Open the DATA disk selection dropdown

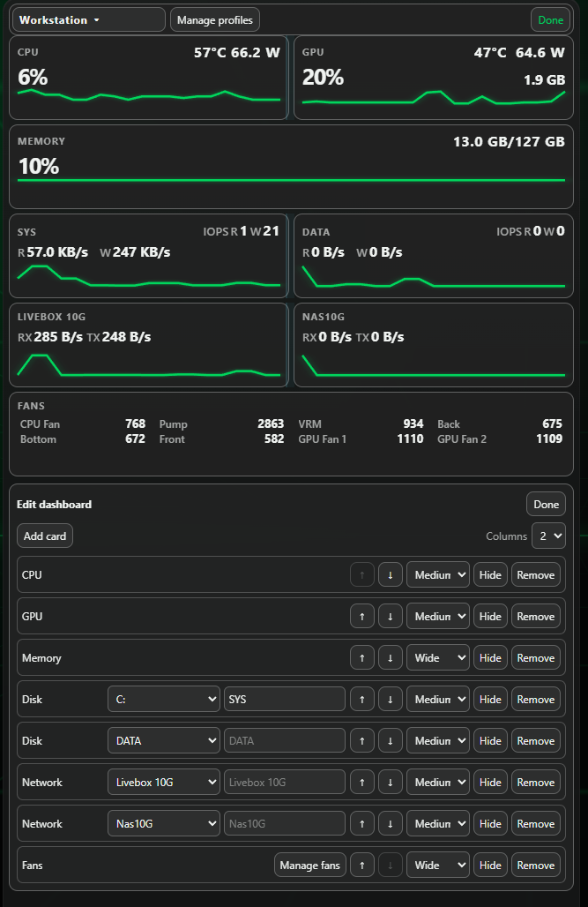click(x=164, y=741)
